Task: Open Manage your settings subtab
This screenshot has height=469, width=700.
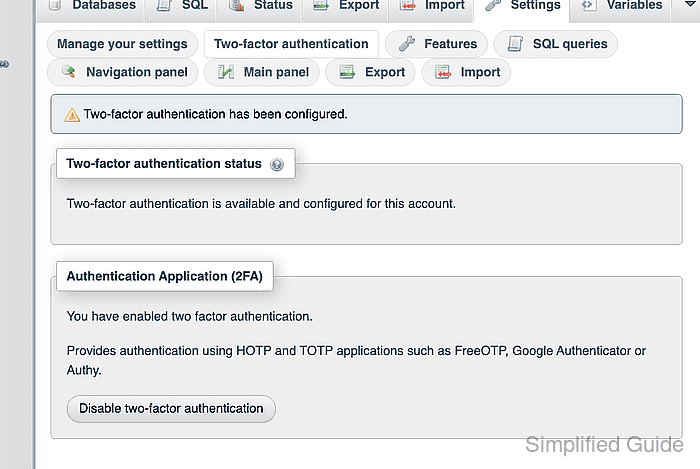Action: pos(122,44)
